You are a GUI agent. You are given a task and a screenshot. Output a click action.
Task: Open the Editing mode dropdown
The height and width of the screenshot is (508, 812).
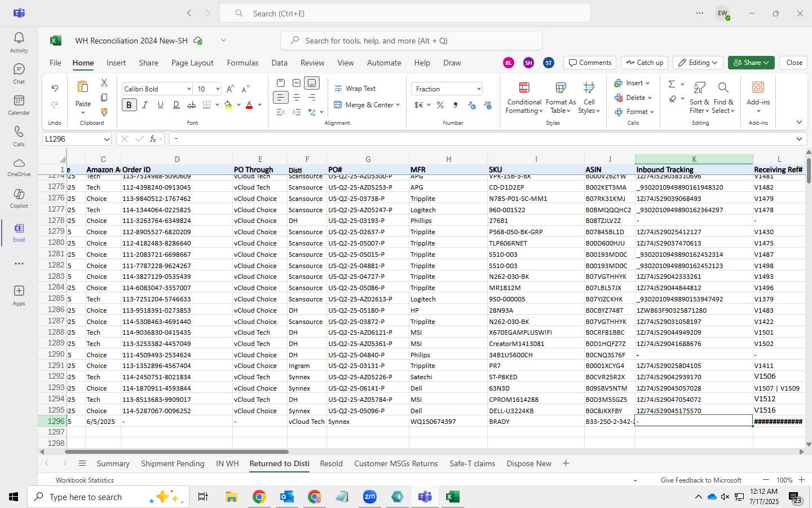(698, 63)
